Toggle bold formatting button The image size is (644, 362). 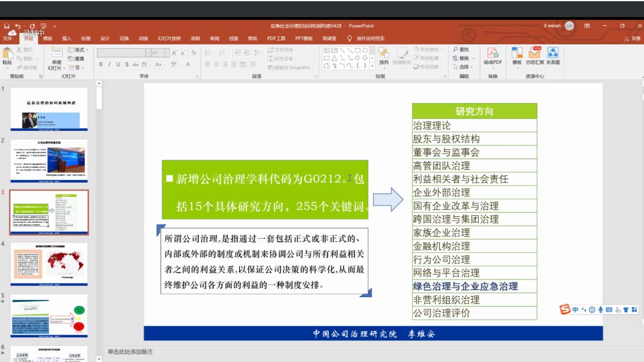coord(101,64)
